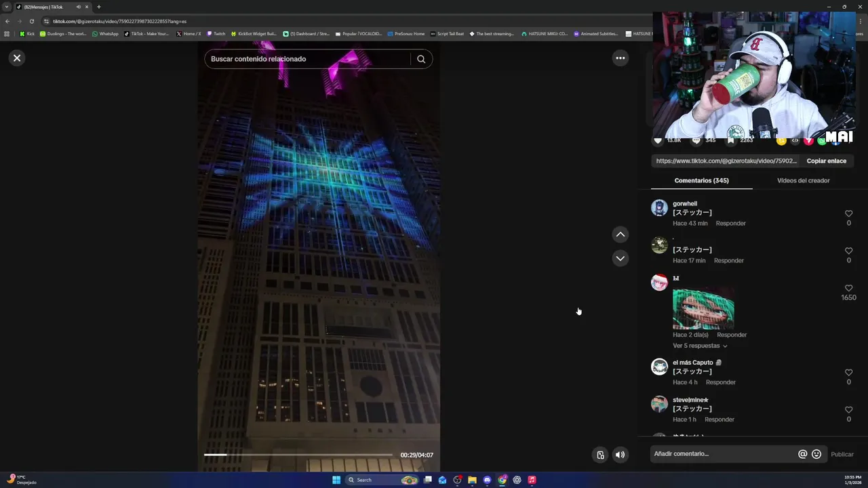
Task: Open OBS Studio from the taskbar
Action: click(x=458, y=480)
